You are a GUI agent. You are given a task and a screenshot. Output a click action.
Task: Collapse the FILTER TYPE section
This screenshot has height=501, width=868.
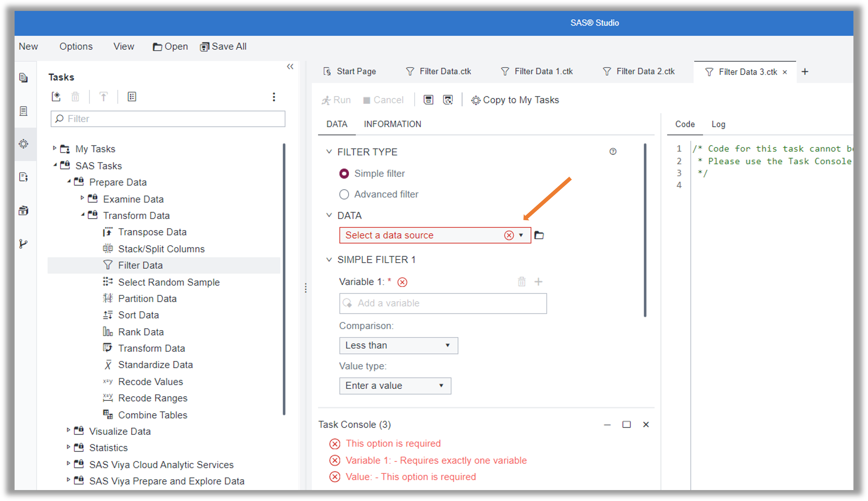(x=329, y=151)
